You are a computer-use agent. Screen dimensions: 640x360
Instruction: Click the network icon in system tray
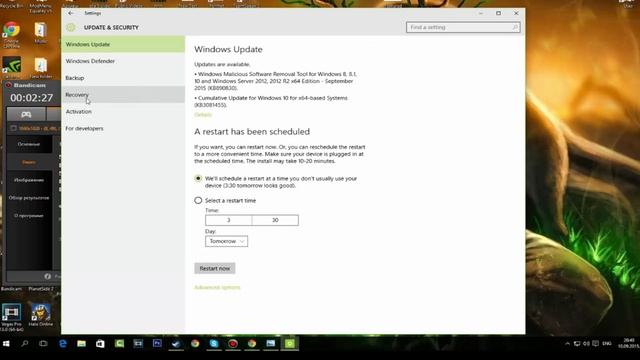(577, 344)
